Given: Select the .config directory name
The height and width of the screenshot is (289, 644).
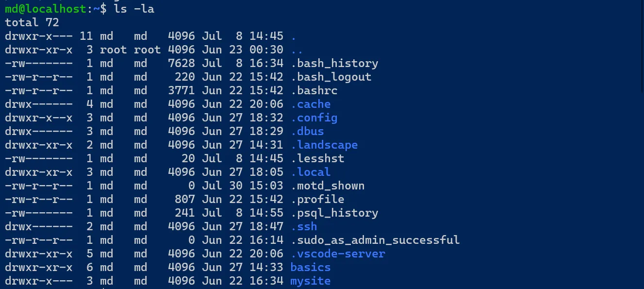Looking at the screenshot, I should pyautogui.click(x=314, y=118).
